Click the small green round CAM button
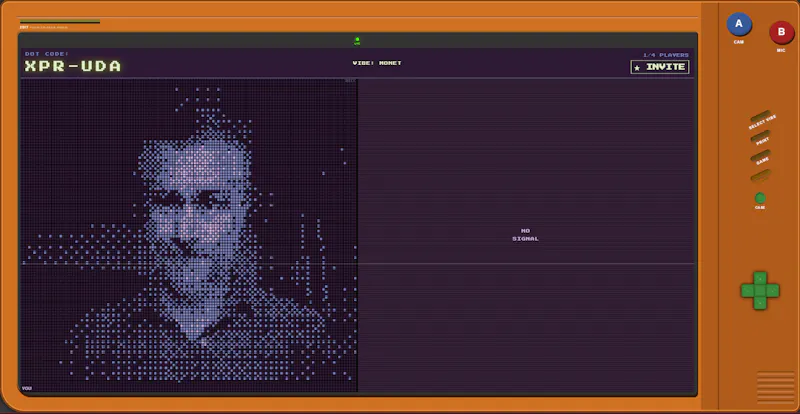The height and width of the screenshot is (414, 800). tap(760, 198)
